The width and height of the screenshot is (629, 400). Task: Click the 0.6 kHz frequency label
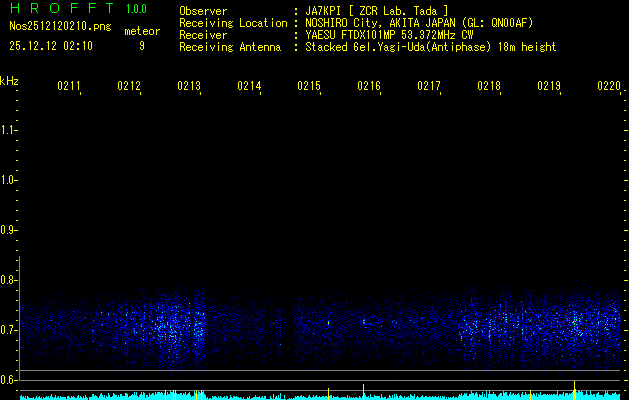tap(9, 380)
